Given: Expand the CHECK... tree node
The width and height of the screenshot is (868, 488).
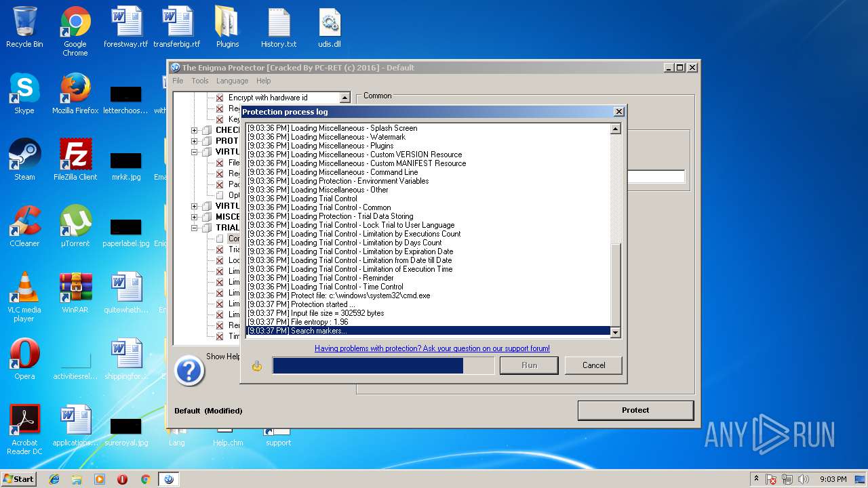Looking at the screenshot, I should [x=195, y=130].
